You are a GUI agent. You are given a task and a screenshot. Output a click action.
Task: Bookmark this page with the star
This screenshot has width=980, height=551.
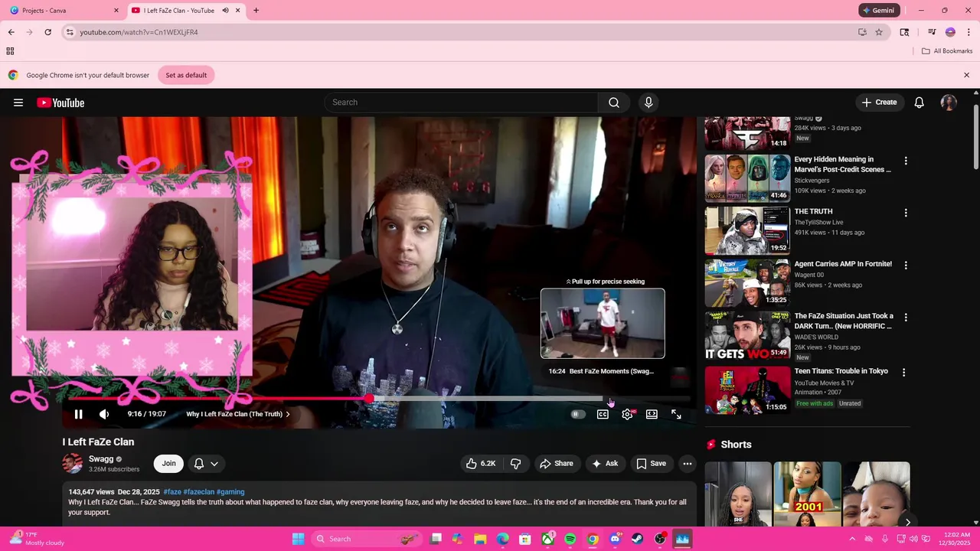(x=879, y=32)
